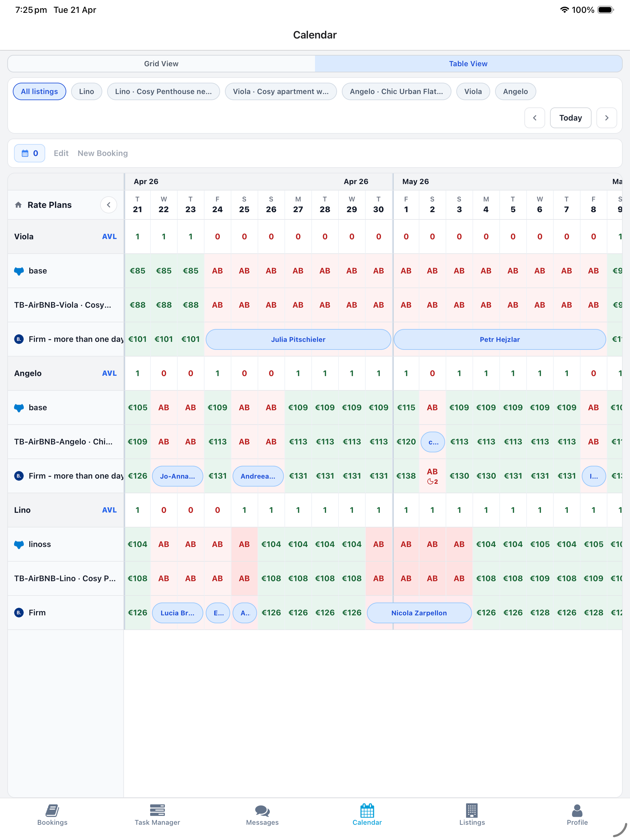This screenshot has width=630, height=840.
Task: Click the Airbnb icon on Viola base row
Action: pos(19,271)
